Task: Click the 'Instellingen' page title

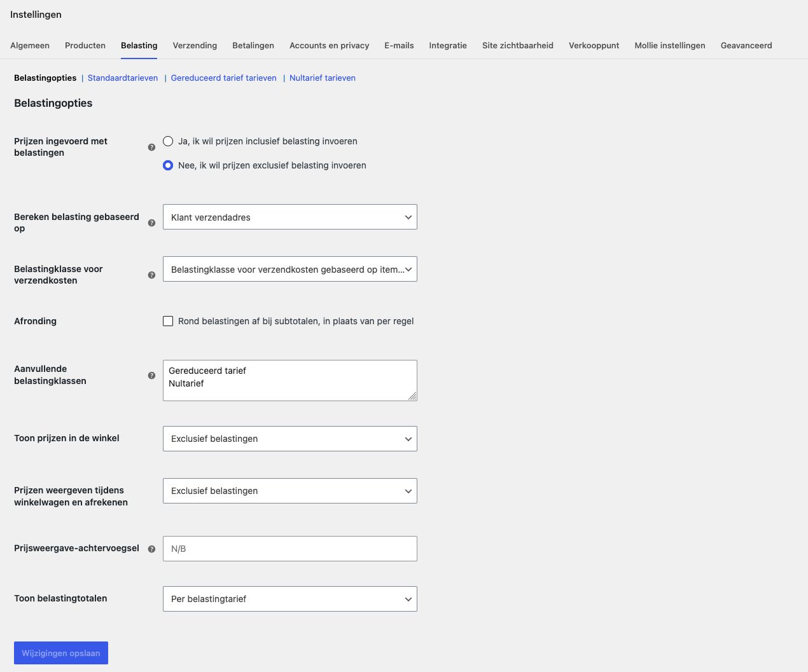Action: pyautogui.click(x=36, y=14)
